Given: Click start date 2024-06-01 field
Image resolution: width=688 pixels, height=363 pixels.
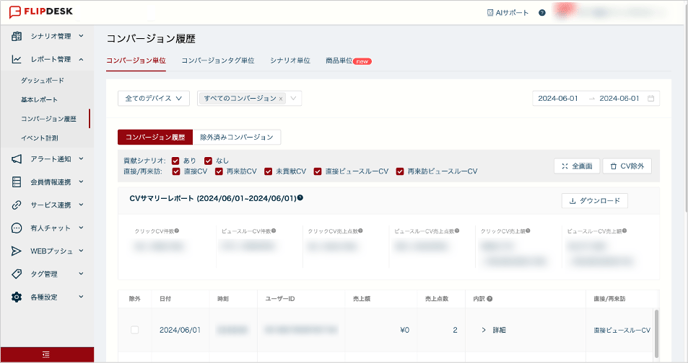Looking at the screenshot, I should 558,98.
